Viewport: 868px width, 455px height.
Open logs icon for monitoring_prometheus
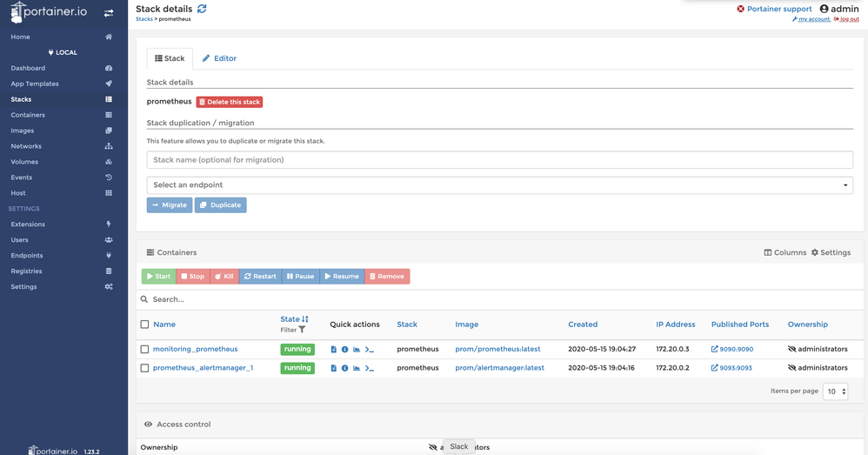(333, 349)
